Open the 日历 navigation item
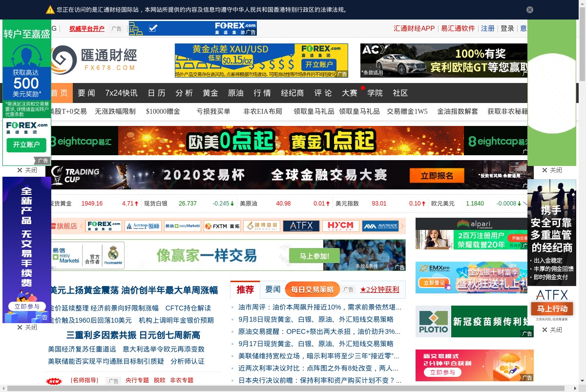Screen dimensions: 586x392 pos(157,93)
